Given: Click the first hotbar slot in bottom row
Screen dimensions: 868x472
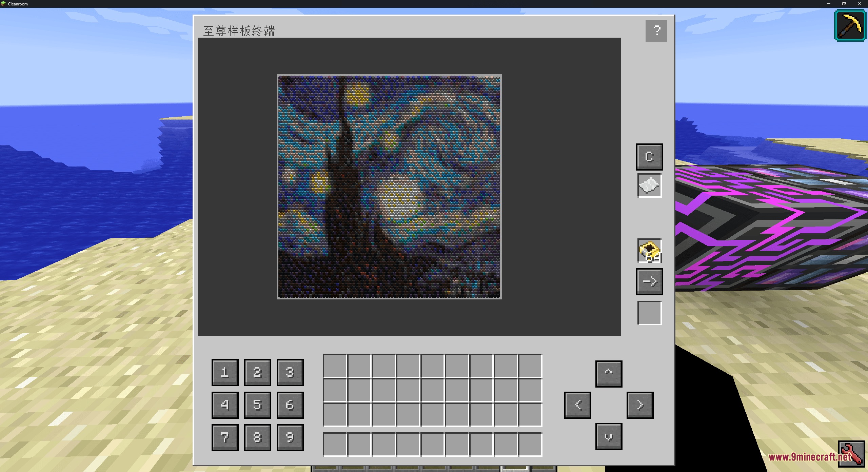Looking at the screenshot, I should tap(335, 444).
